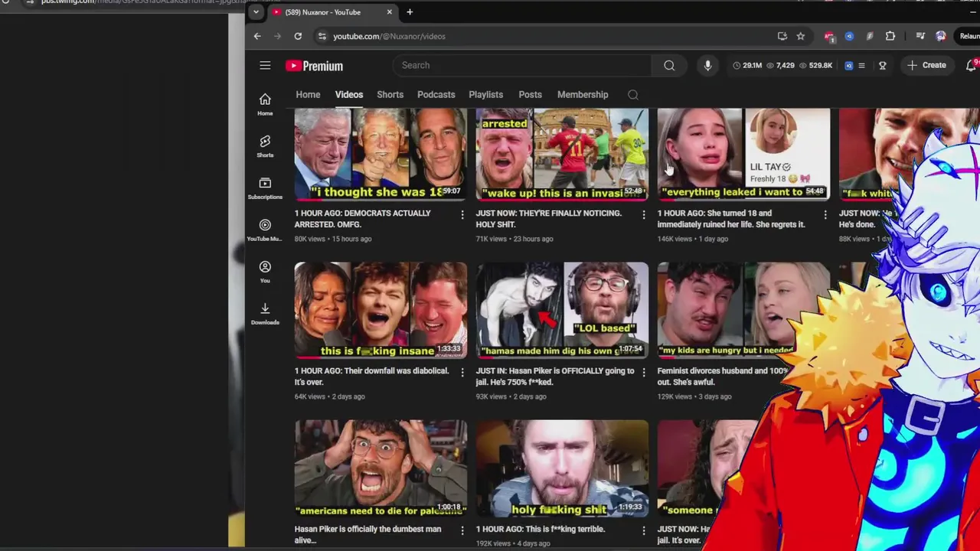This screenshot has width=980, height=551.
Task: Open the notifications bell
Action: coord(971,66)
